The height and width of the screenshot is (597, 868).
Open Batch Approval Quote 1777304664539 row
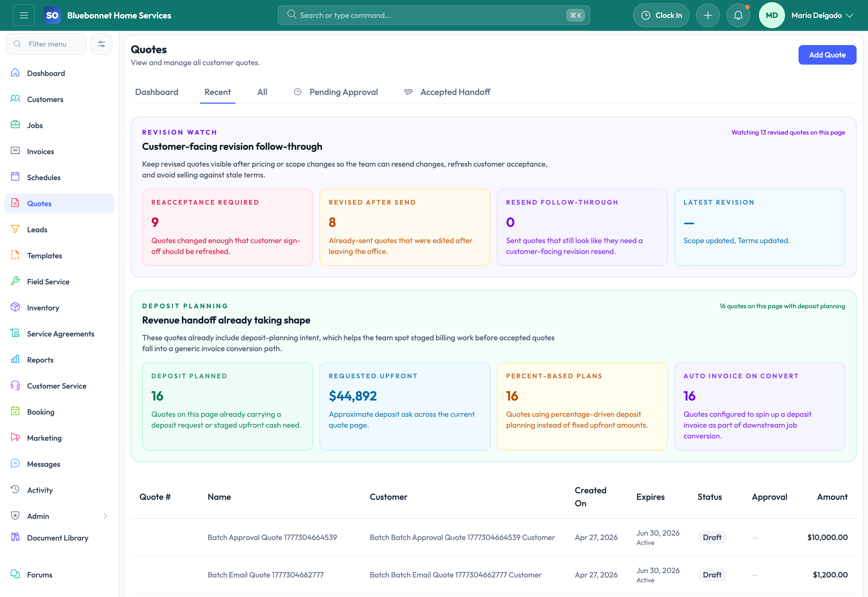tap(493, 537)
